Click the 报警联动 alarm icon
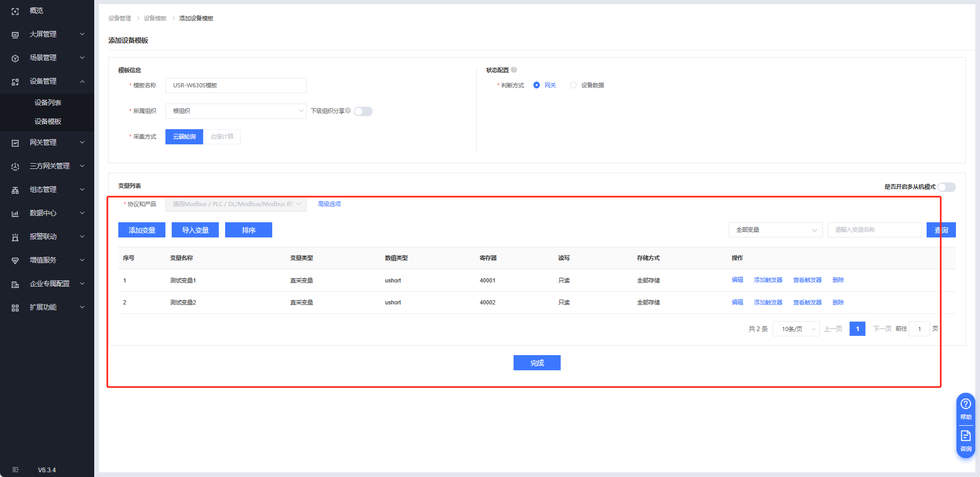Image resolution: width=980 pixels, height=477 pixels. point(15,237)
